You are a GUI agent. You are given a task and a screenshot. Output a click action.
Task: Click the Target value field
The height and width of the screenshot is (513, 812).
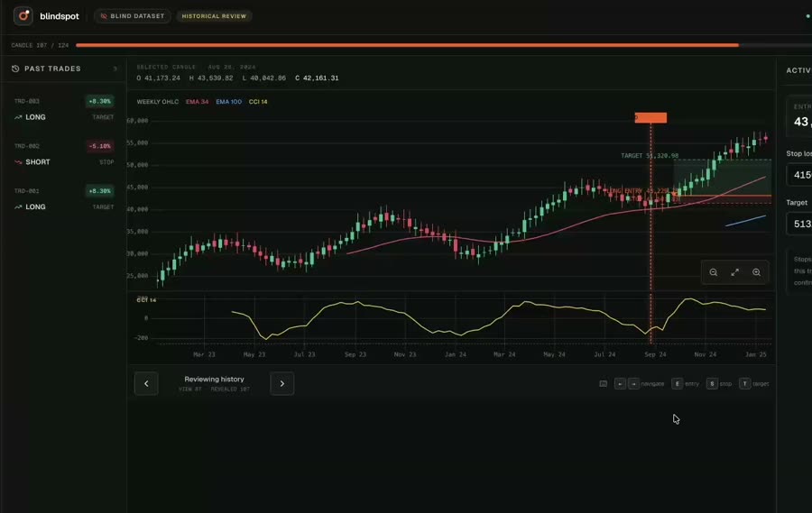click(x=799, y=224)
